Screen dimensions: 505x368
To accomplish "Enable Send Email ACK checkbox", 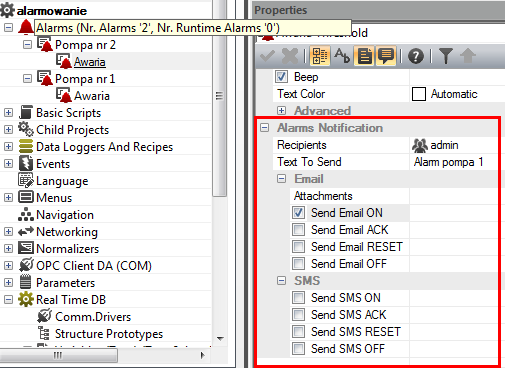I will click(298, 230).
